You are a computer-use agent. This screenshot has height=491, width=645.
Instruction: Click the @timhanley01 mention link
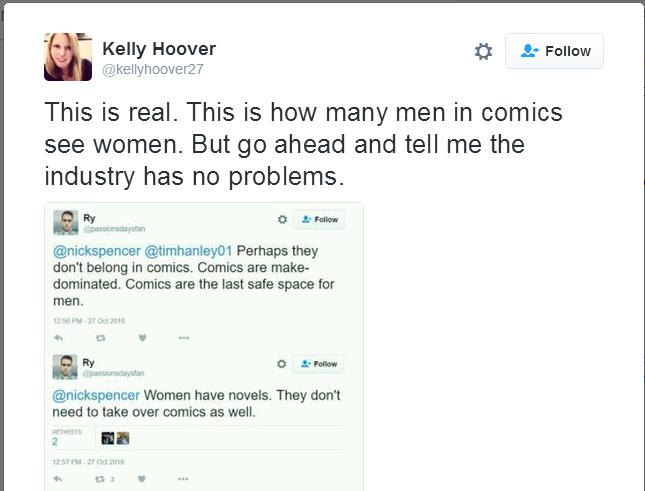click(190, 250)
